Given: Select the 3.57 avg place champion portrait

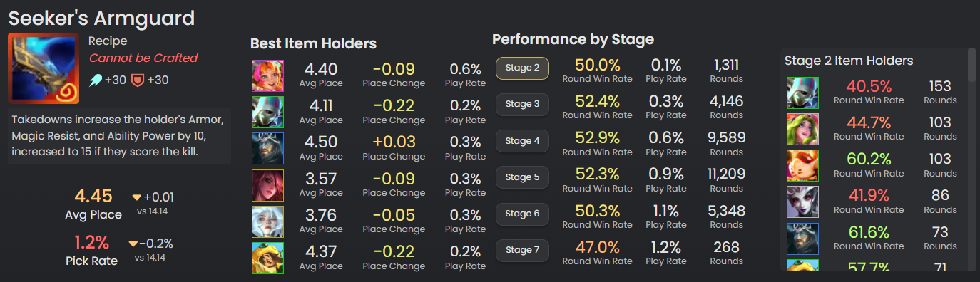Looking at the screenshot, I should [267, 185].
